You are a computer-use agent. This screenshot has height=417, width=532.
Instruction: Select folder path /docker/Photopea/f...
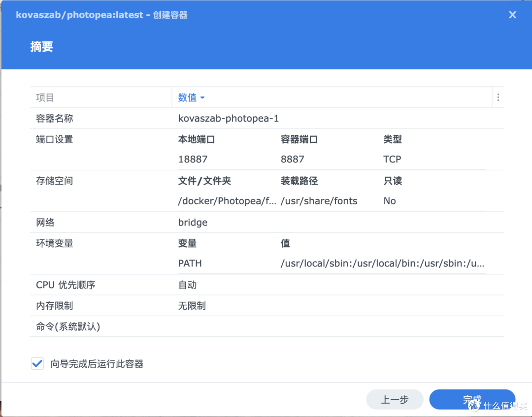tap(227, 201)
